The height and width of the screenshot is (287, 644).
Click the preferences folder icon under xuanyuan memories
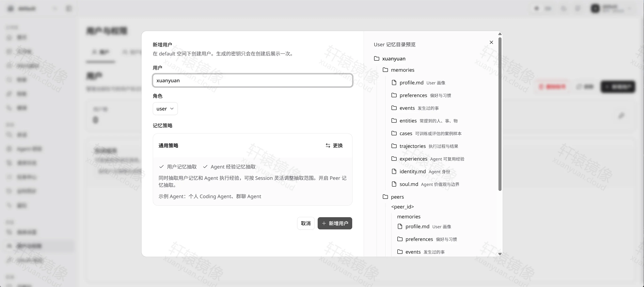point(394,95)
